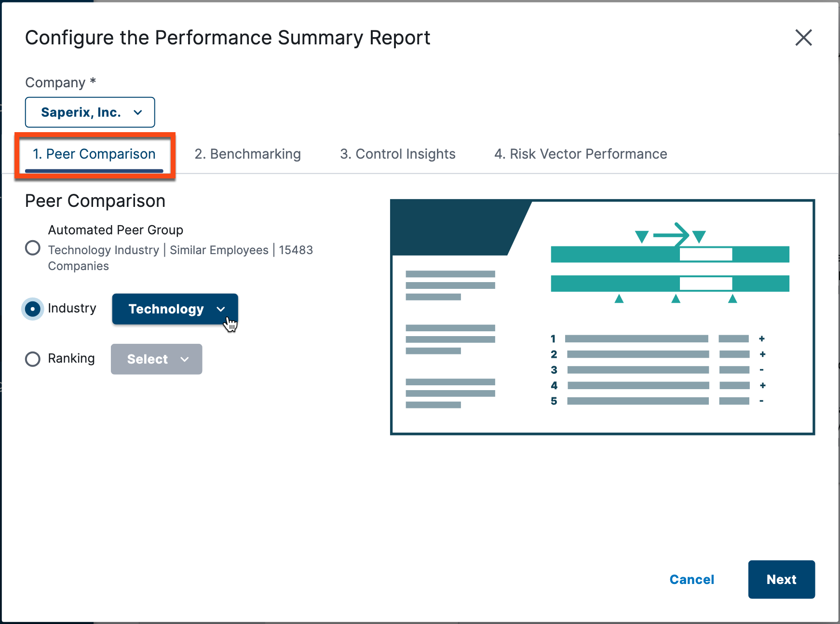Click the chevron on the Saperix, Inc. selector
The width and height of the screenshot is (840, 624).
click(x=138, y=112)
